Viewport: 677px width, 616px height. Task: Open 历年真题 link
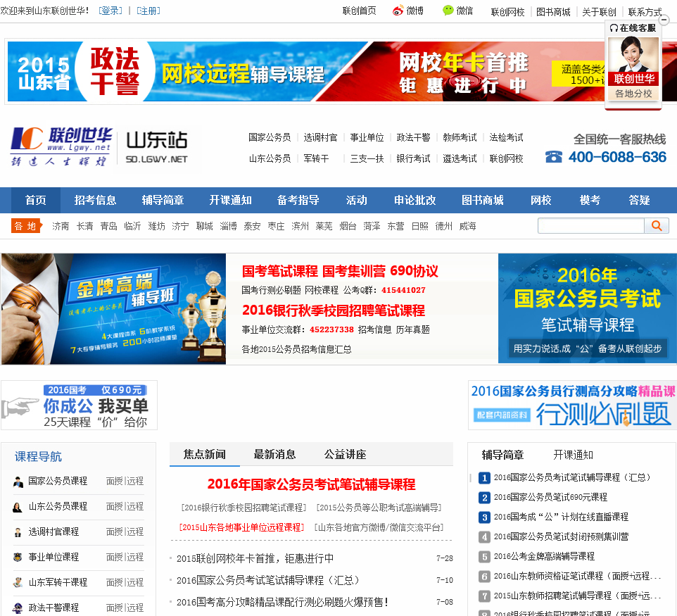[413, 330]
